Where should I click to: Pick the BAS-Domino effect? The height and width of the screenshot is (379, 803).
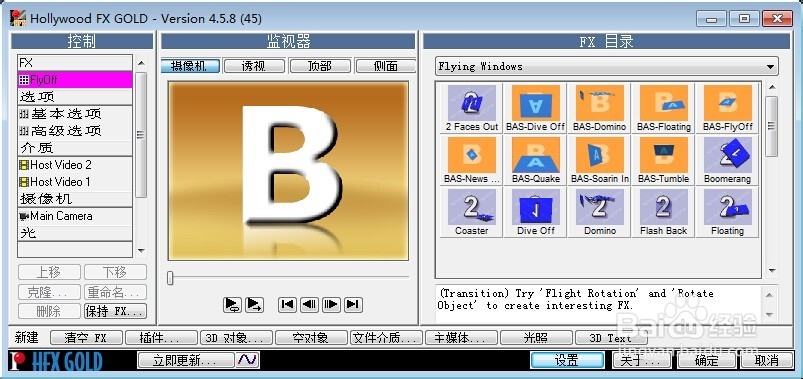coord(600,108)
